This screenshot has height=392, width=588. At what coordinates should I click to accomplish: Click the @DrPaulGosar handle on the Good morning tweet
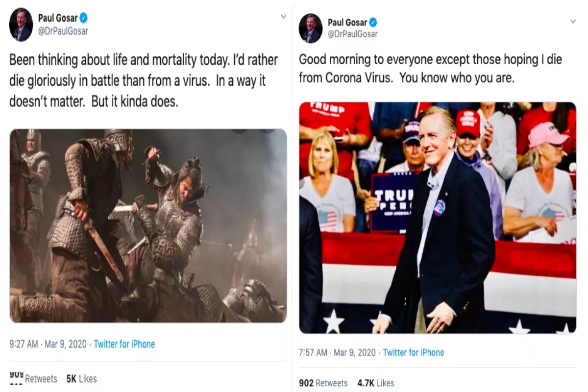353,34
